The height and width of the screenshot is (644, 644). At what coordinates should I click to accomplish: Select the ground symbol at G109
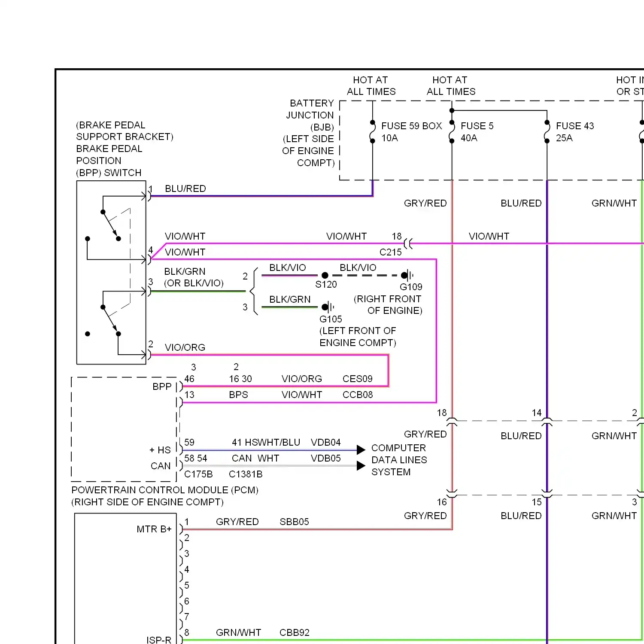tap(407, 275)
